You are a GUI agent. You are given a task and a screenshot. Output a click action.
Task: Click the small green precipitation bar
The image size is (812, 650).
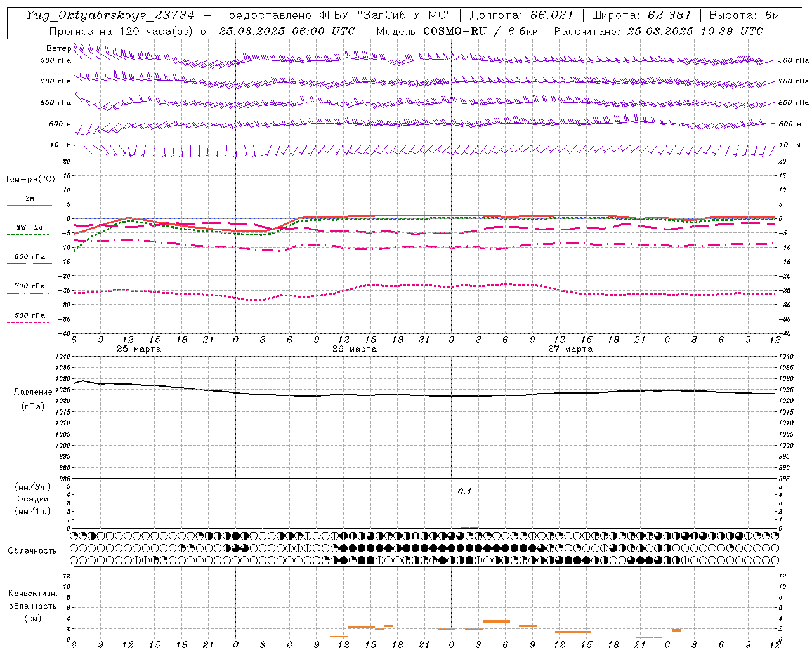(474, 527)
